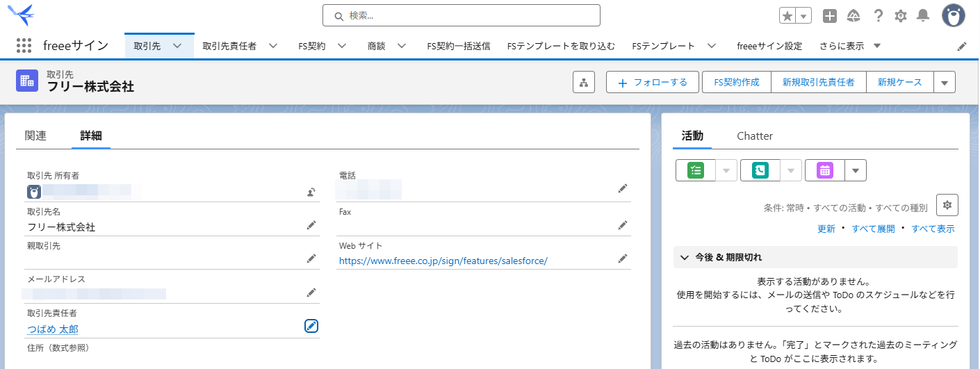Screen dimensions: 980x369
Task: Select the FS契約 navigation tab
Action: [312, 46]
